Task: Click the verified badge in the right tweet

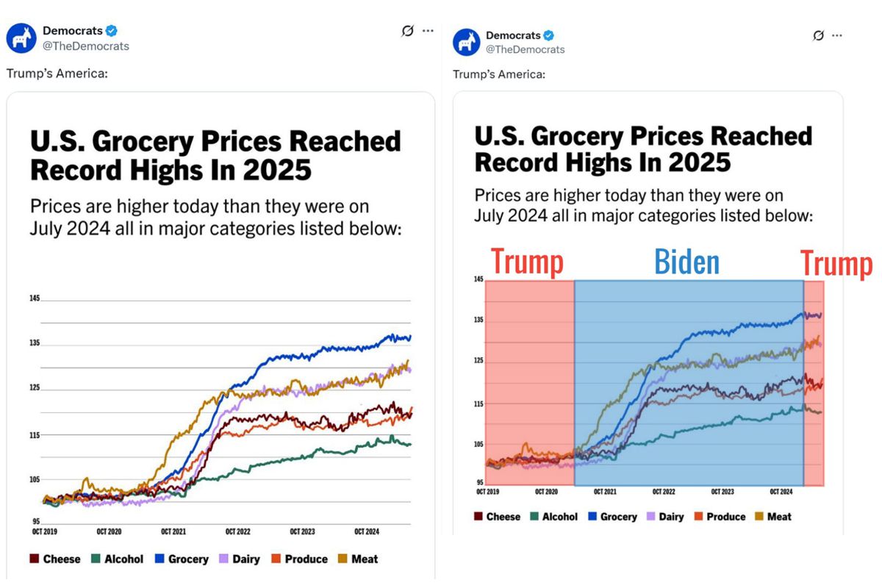Action: tap(548, 35)
